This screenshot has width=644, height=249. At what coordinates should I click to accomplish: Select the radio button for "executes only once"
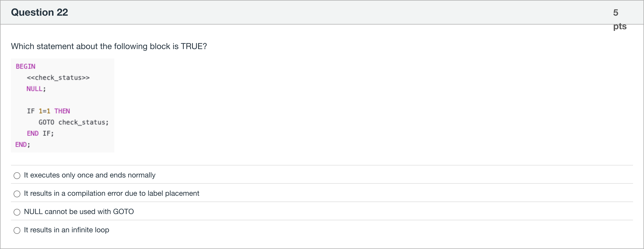point(17,176)
